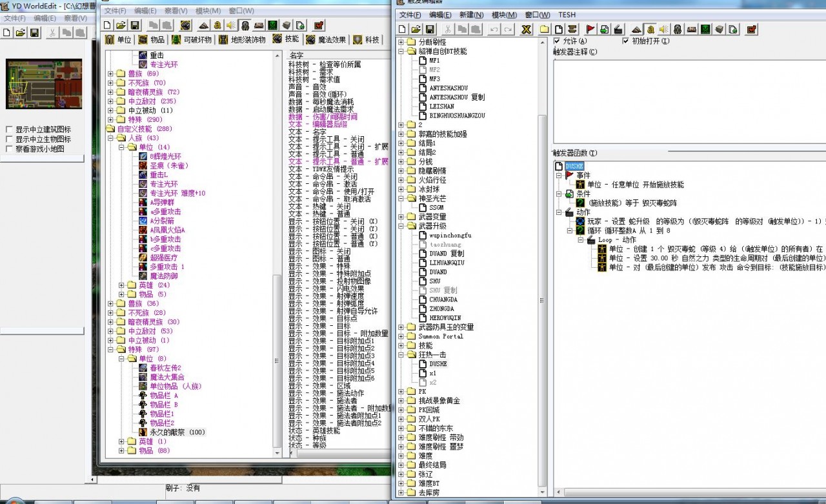The image size is (826, 504).
Task: Click Save icon in Trigger Editor toolbar
Action: point(430,29)
